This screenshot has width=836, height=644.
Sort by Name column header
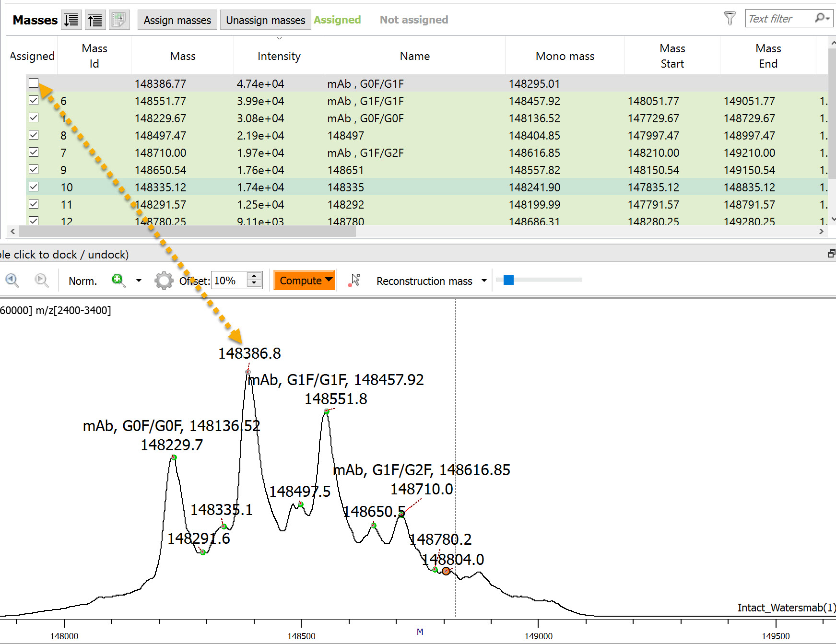coord(415,56)
